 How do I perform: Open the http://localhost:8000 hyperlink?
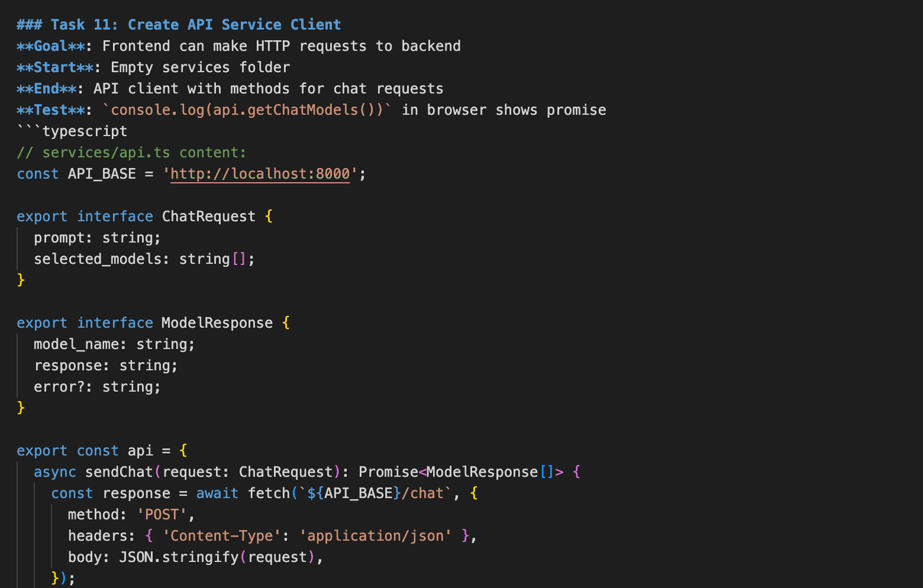259,173
